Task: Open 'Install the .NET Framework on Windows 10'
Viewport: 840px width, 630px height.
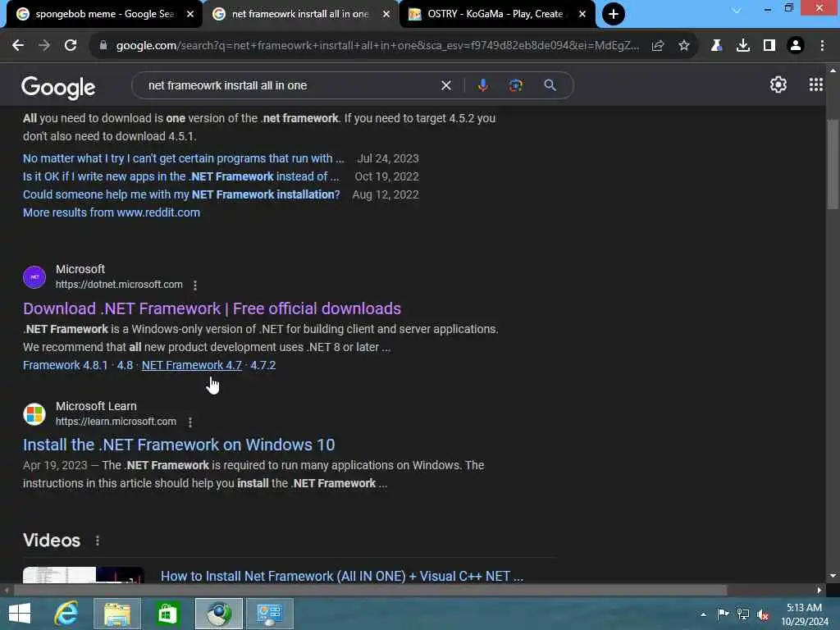Action: [x=179, y=445]
